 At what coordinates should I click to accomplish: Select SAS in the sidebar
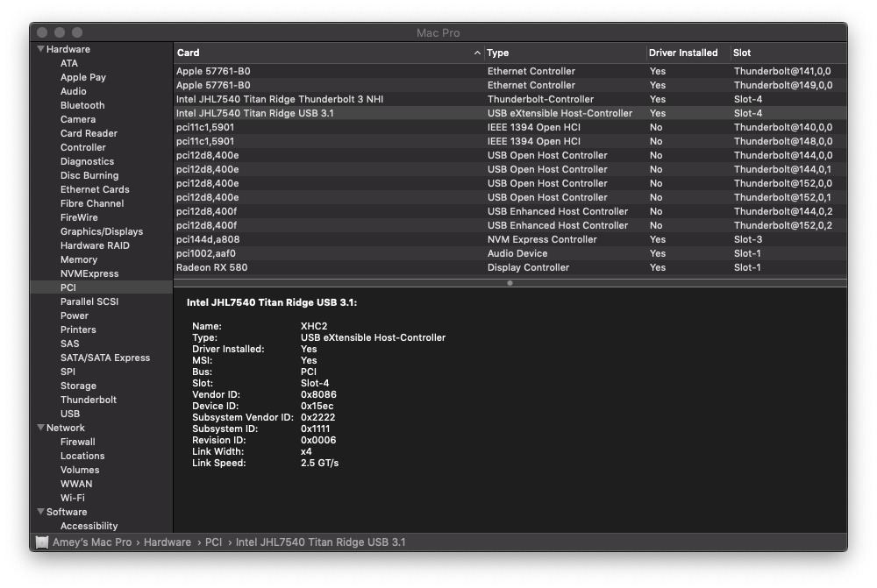click(x=70, y=344)
